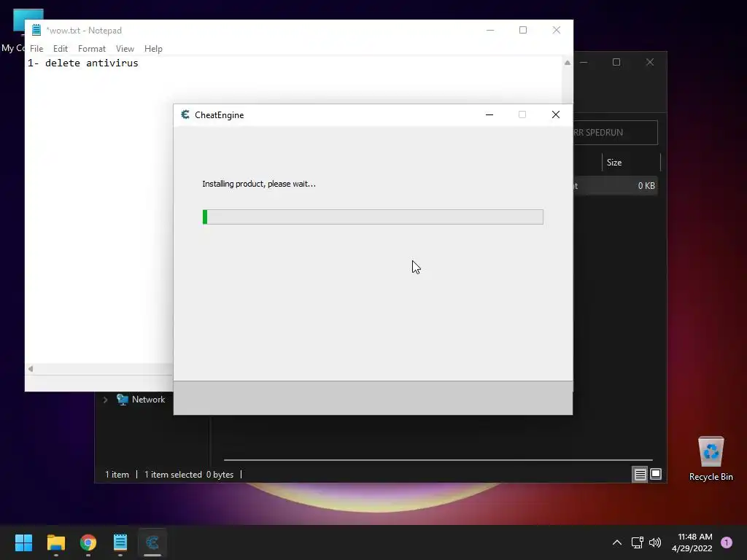747x560 pixels.
Task: Open the clock and calendar flyout
Action: [x=692, y=542]
